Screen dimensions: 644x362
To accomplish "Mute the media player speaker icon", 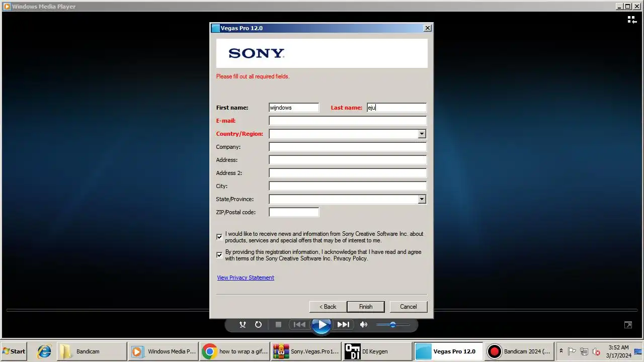I will point(364,325).
